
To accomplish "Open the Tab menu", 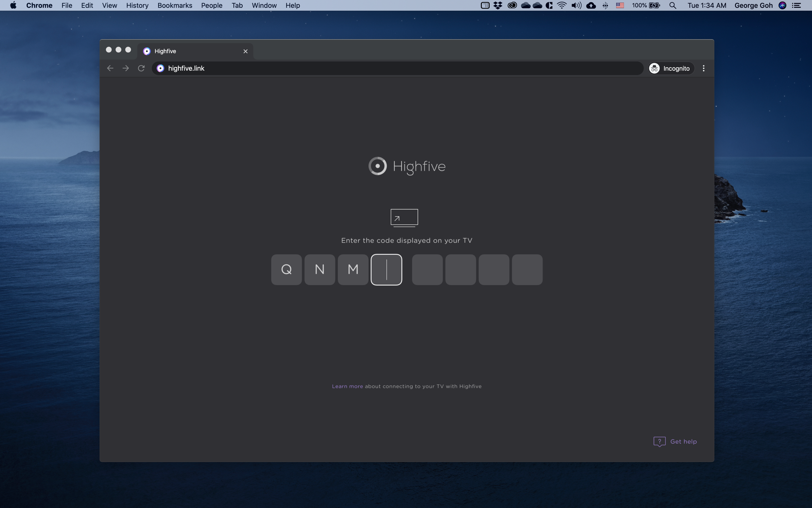I will 237,5.
